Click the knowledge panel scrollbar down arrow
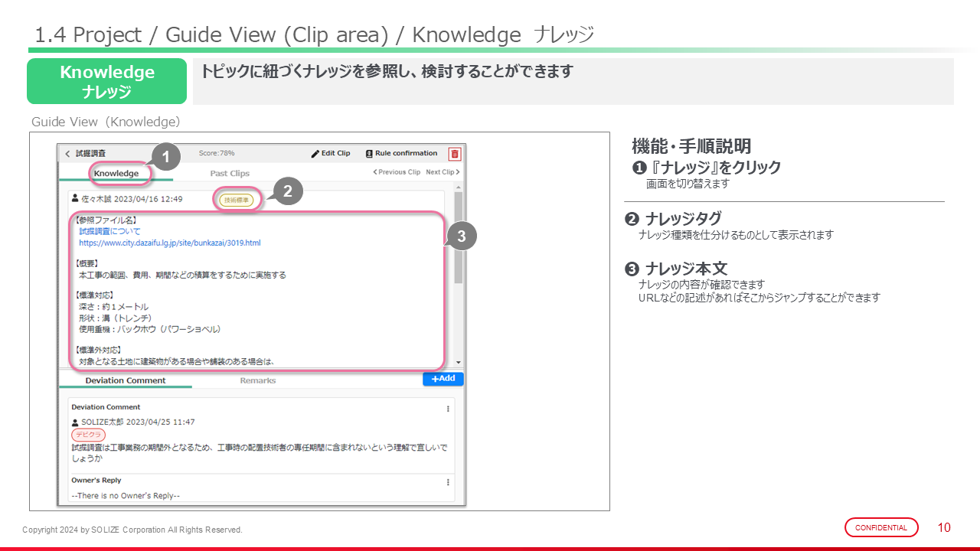980x551 pixels. point(458,362)
